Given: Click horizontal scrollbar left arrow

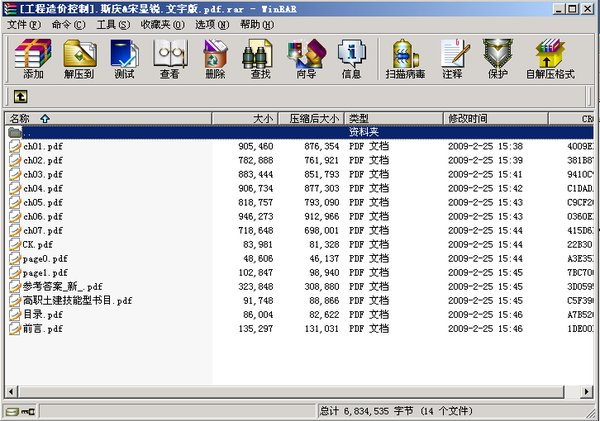Looking at the screenshot, I should pyautogui.click(x=11, y=392).
